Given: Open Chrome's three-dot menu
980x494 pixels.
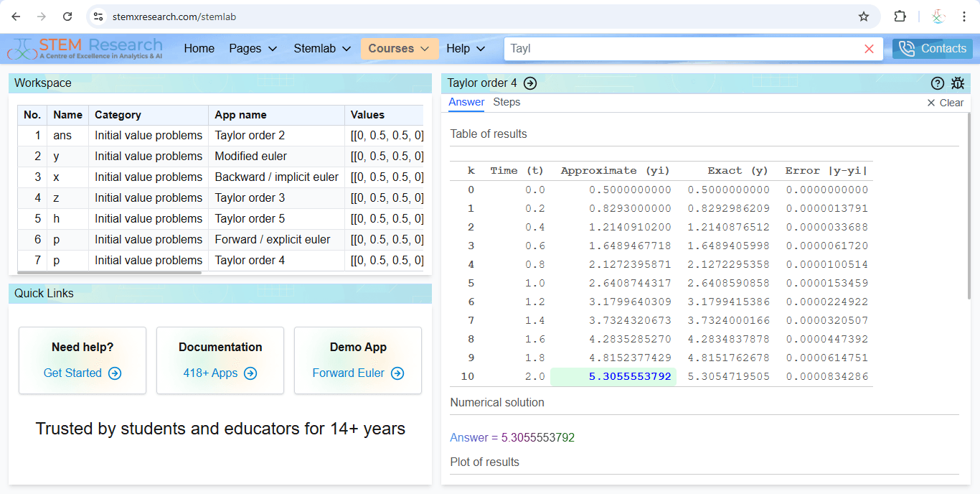Looking at the screenshot, I should pyautogui.click(x=963, y=17).
